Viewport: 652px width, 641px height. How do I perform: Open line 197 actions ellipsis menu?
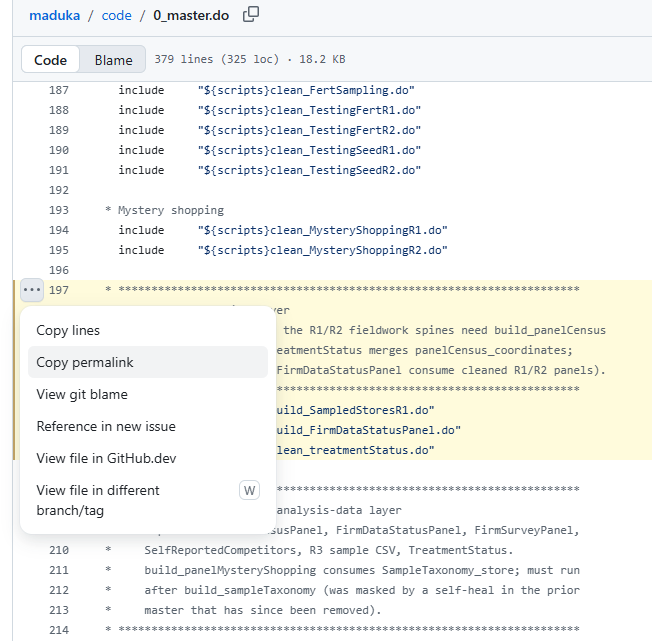click(x=32, y=290)
